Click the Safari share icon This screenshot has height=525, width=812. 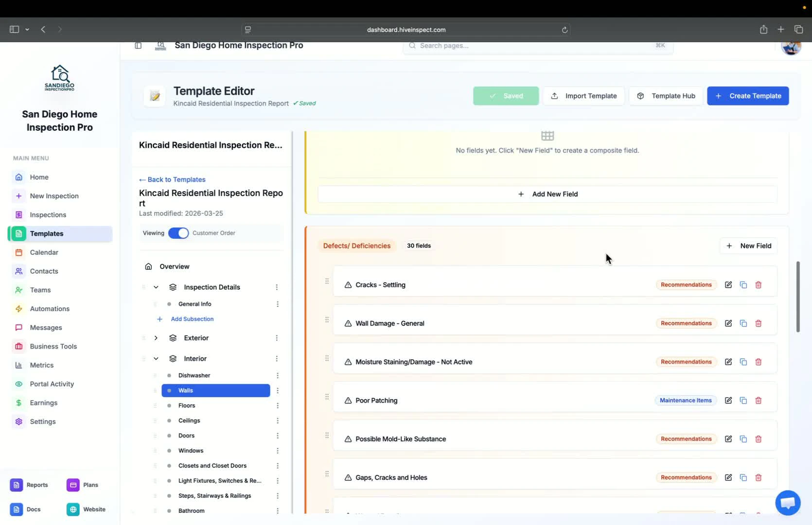pos(763,29)
